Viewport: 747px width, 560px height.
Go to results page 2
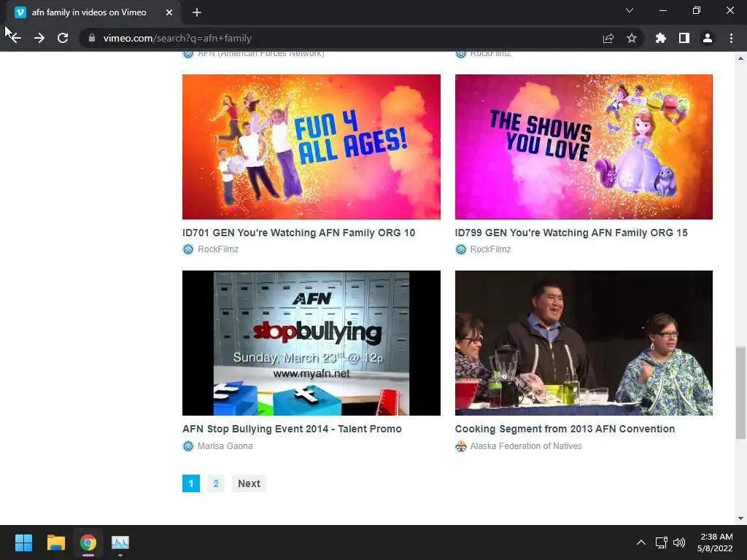[x=216, y=483]
